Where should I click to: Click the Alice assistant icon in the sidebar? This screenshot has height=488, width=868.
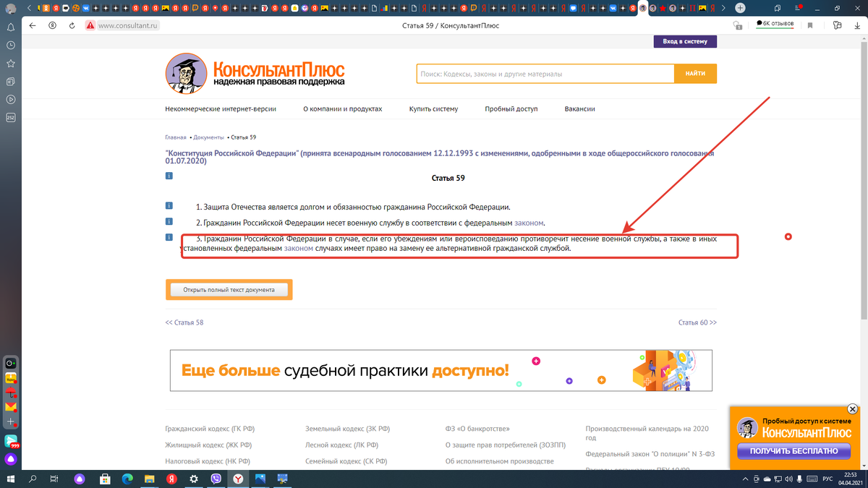pyautogui.click(x=11, y=458)
